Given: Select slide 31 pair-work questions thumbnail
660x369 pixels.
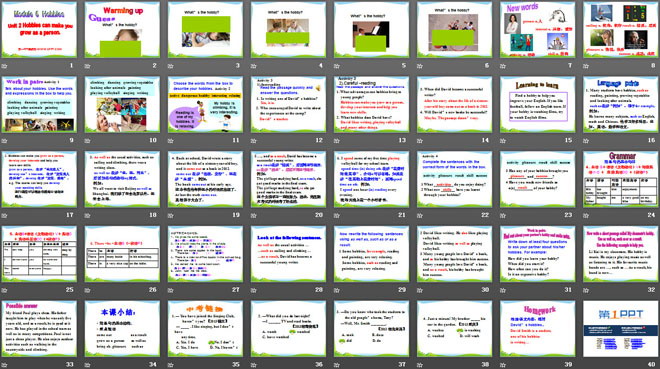Looking at the screenshot, I should pos(538,254).
